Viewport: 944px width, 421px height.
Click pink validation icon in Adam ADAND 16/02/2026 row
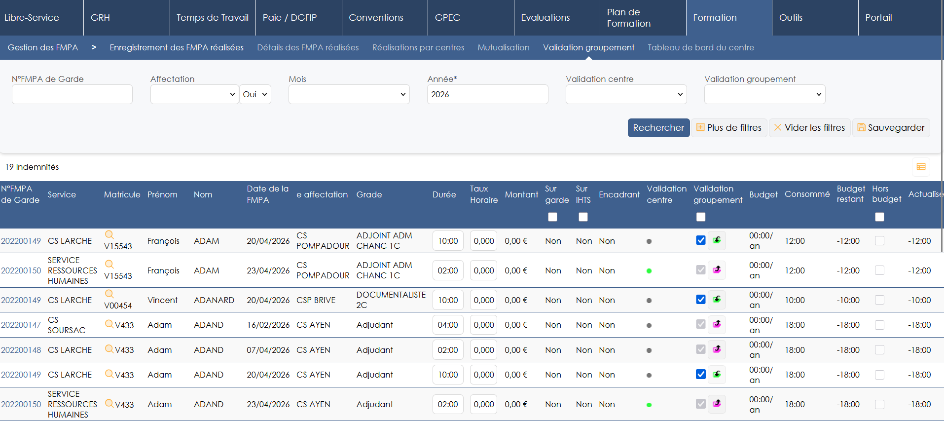[716, 325]
